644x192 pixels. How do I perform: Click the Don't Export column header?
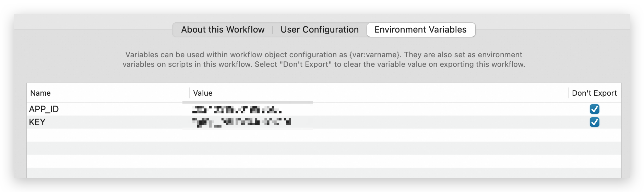pyautogui.click(x=594, y=93)
